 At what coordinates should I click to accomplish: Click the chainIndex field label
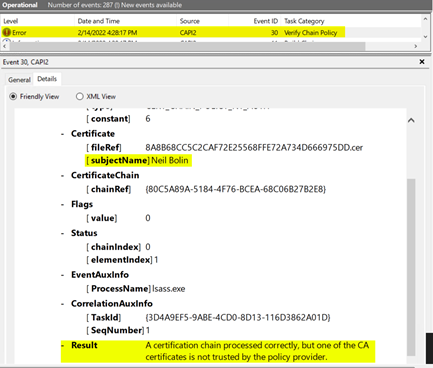[113, 247]
